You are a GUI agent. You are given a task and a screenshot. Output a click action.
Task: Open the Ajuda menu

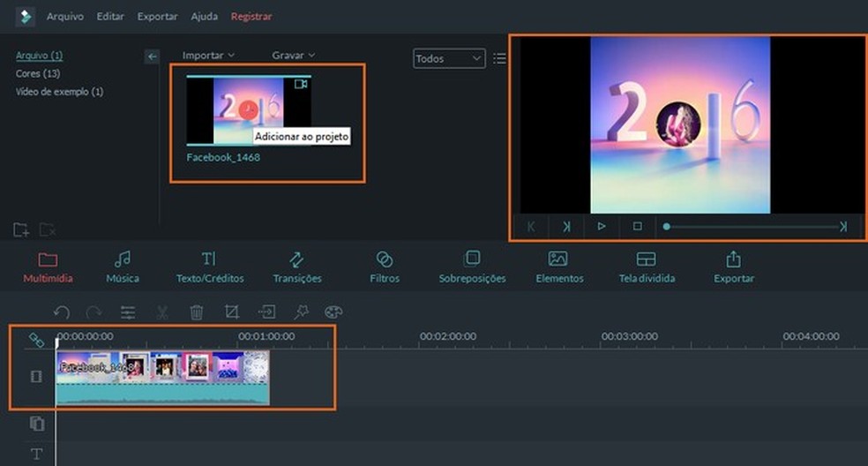[x=204, y=17]
